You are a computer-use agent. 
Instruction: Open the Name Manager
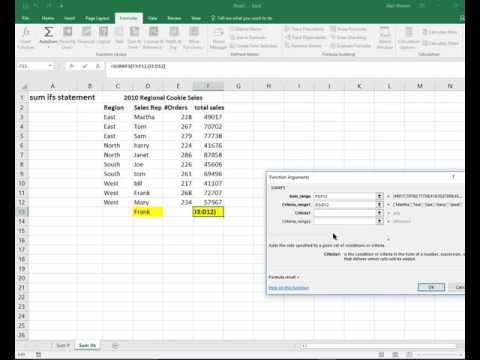pos(218,38)
